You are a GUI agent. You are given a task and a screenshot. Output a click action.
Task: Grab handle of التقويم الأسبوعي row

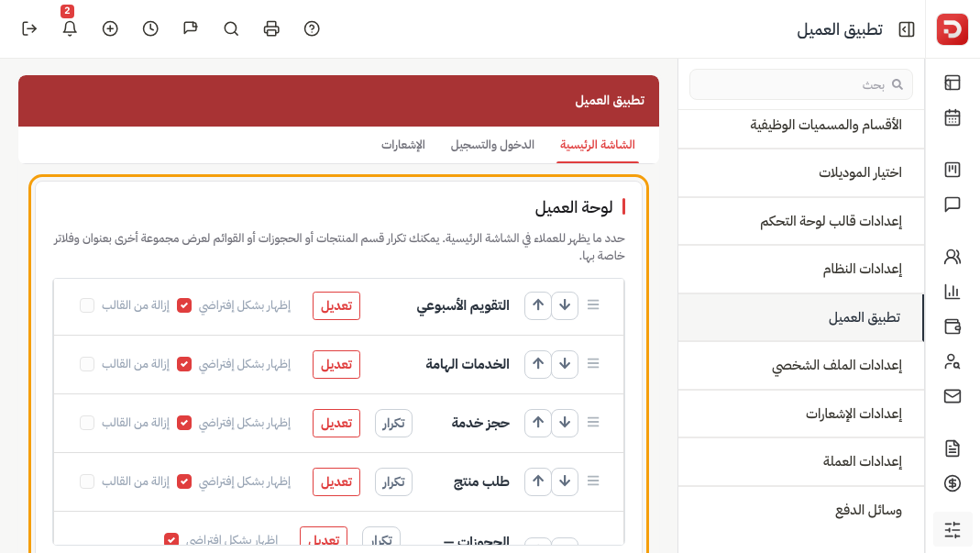(593, 304)
